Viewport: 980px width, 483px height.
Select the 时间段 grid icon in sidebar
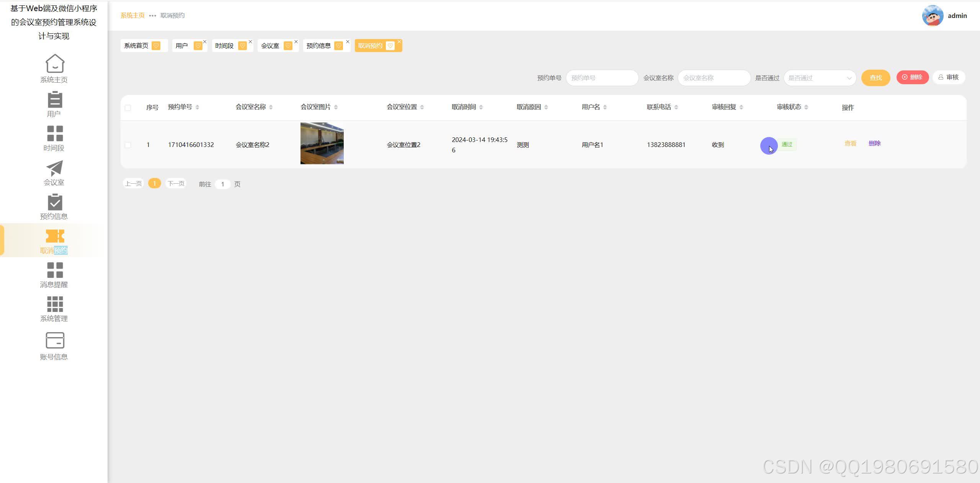(x=55, y=134)
